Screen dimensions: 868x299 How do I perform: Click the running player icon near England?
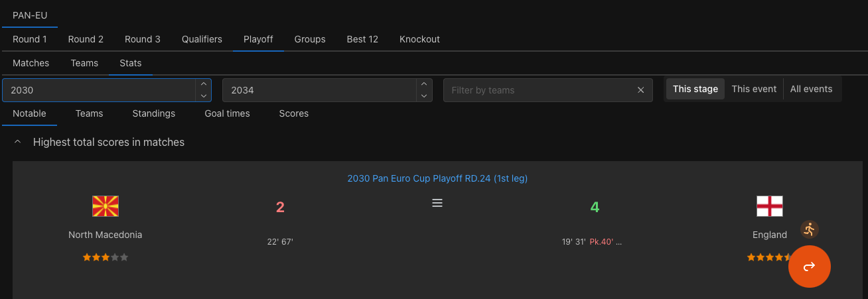[809, 229]
